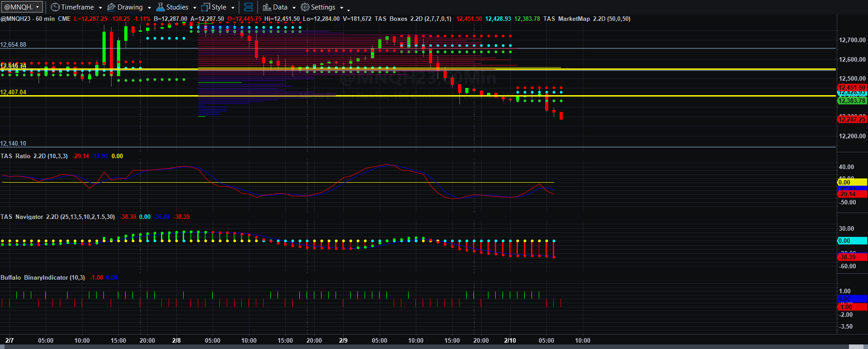Click the Data bar chart icon
The height and width of the screenshot is (349, 868).
coord(267,7)
